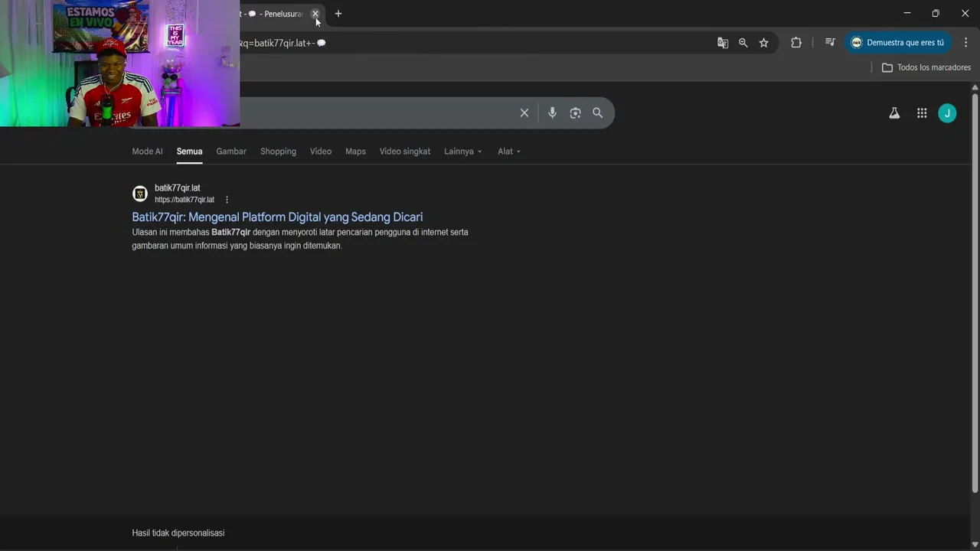This screenshot has height=551, width=980.
Task: Submit search with magnifier icon
Action: [x=598, y=113]
